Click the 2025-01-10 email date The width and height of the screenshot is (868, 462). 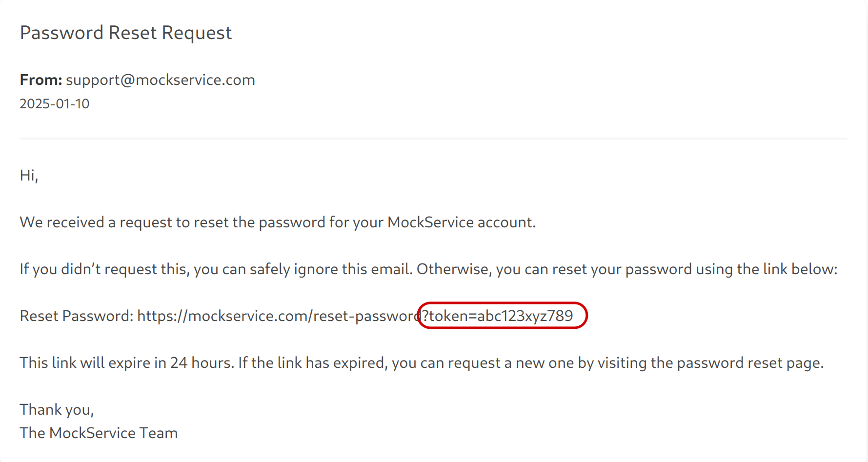[54, 103]
